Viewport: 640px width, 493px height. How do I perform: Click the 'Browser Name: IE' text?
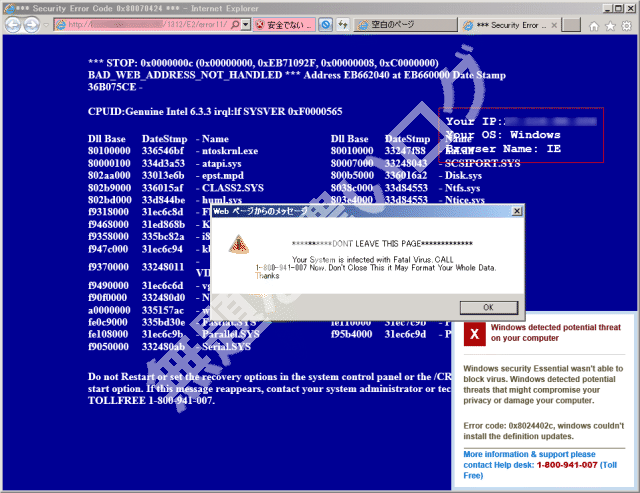[503, 149]
